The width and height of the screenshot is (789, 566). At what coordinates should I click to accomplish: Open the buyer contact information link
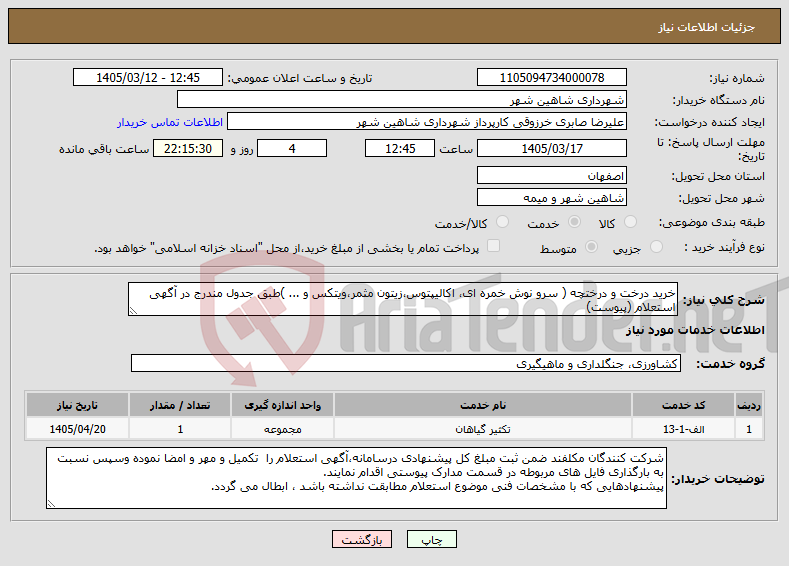point(170,122)
